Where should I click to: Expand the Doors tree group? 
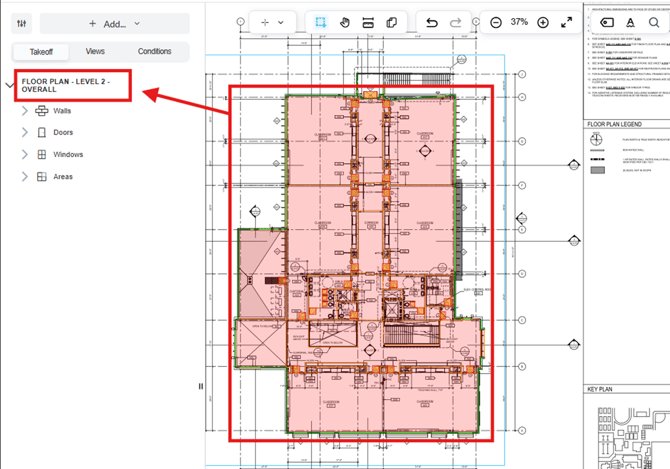tap(25, 133)
